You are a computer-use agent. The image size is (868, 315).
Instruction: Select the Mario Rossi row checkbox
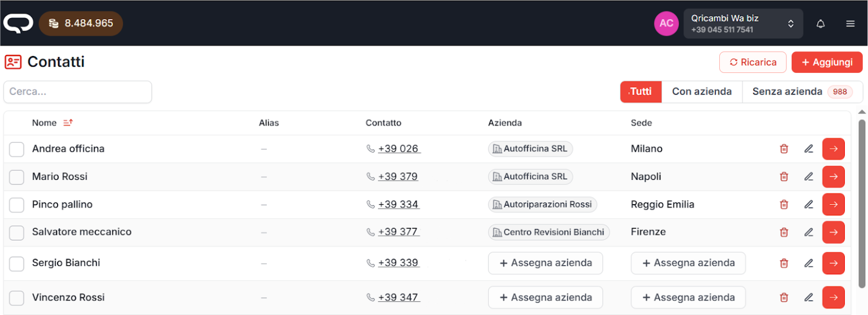(17, 177)
